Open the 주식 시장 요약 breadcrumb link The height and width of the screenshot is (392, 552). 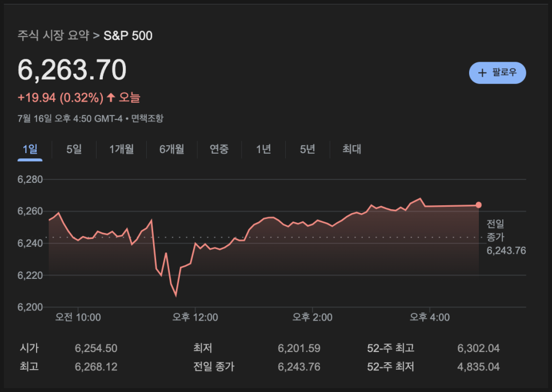point(53,35)
